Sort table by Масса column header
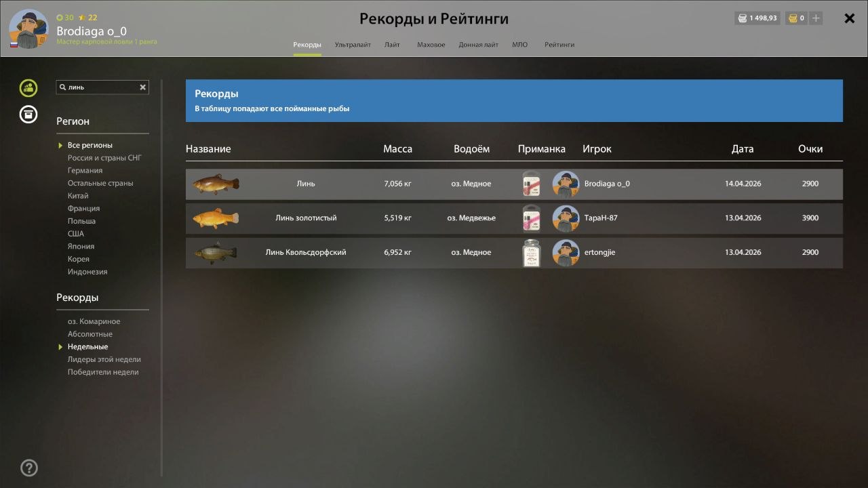868x488 pixels. point(397,149)
